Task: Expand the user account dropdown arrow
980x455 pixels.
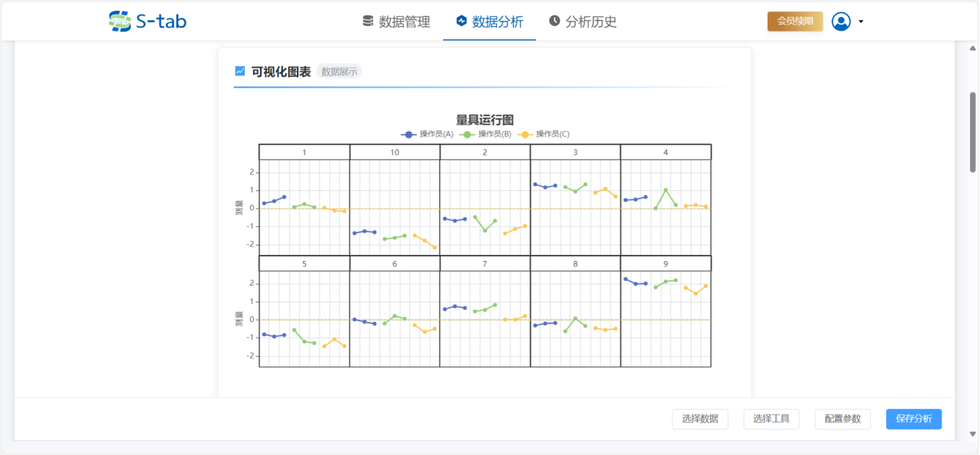Action: click(861, 22)
